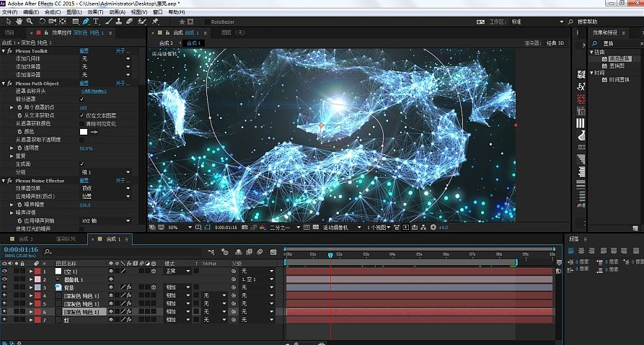Select the Rotation tool
This screenshot has width=644, height=345.
pyautogui.click(x=42, y=22)
